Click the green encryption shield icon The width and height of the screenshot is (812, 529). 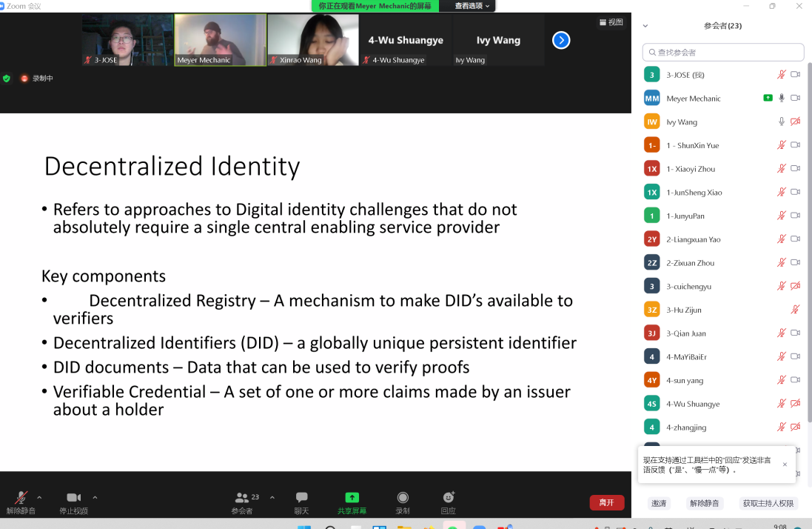[7, 79]
